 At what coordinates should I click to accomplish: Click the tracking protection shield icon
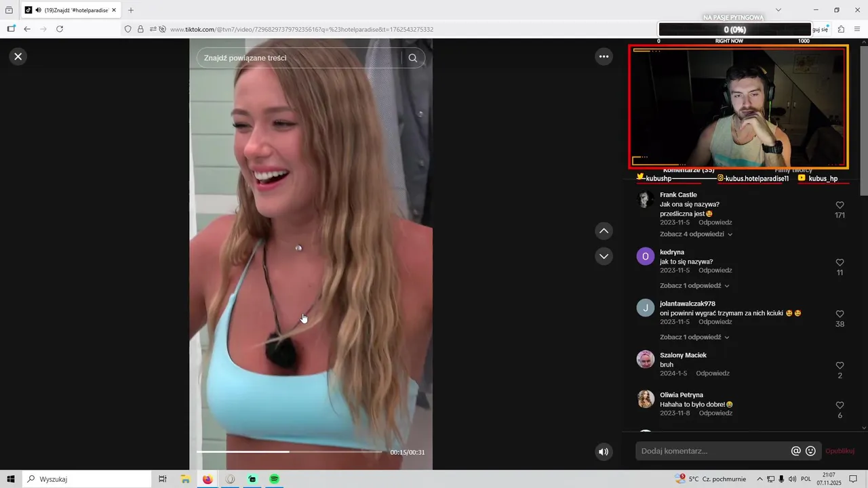(x=127, y=29)
